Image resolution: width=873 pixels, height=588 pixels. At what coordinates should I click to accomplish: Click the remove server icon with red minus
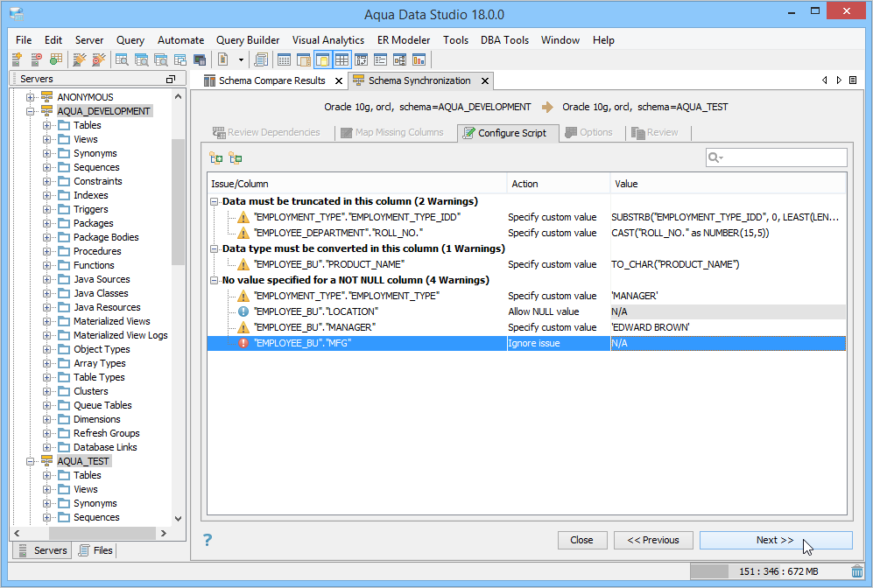(x=36, y=59)
